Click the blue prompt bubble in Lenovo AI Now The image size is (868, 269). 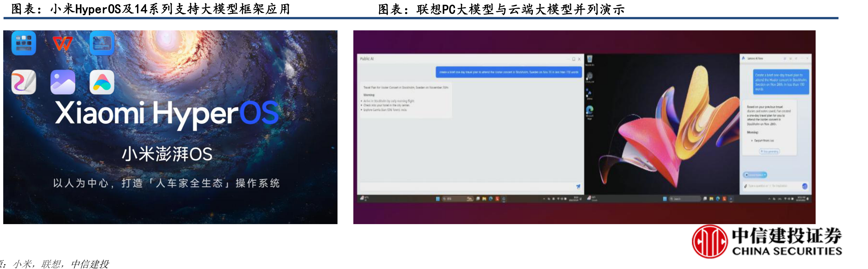tap(781, 82)
